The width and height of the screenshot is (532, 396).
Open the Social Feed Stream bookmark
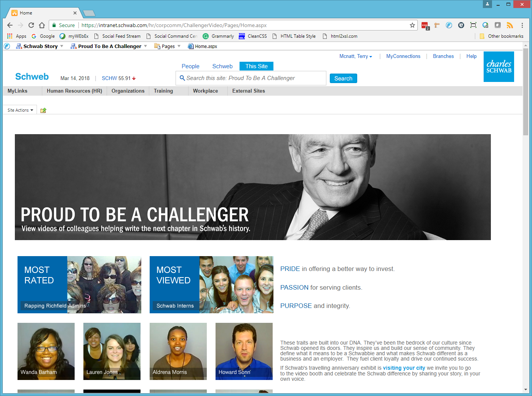(x=117, y=36)
